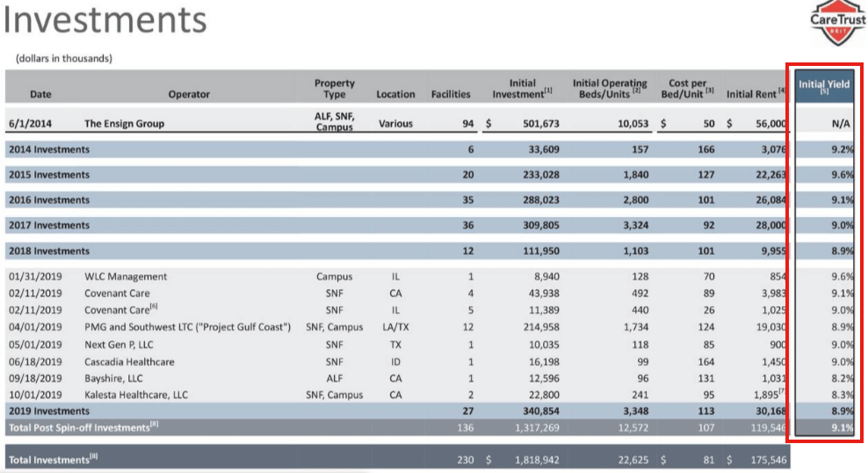868x473 pixels.
Task: Click the 2016 Investments row label
Action: [48, 200]
